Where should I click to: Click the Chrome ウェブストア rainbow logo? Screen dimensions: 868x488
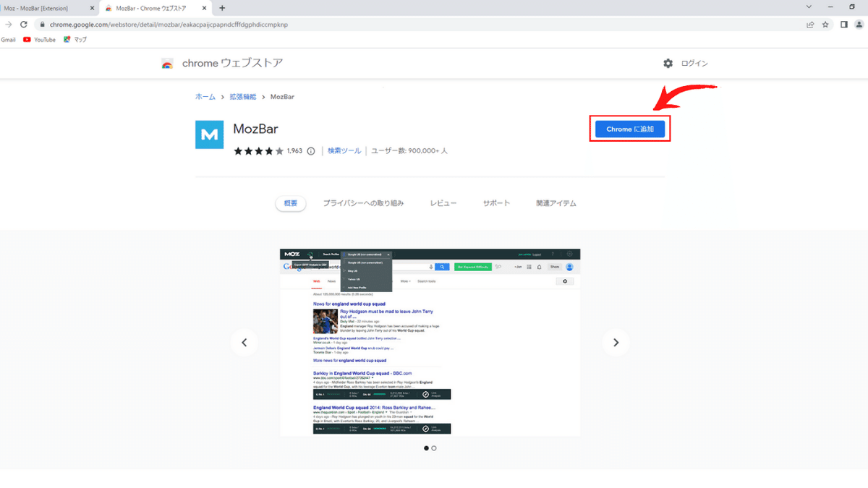(x=168, y=64)
